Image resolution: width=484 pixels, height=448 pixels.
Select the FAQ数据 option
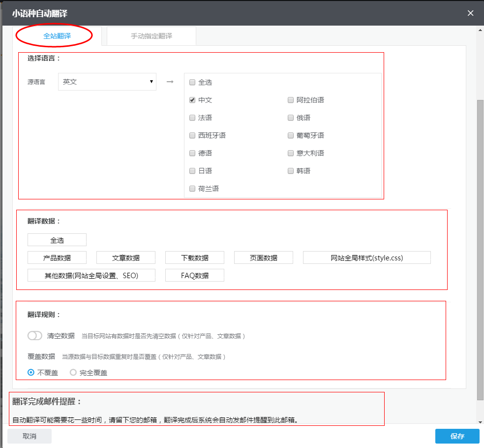(194, 275)
